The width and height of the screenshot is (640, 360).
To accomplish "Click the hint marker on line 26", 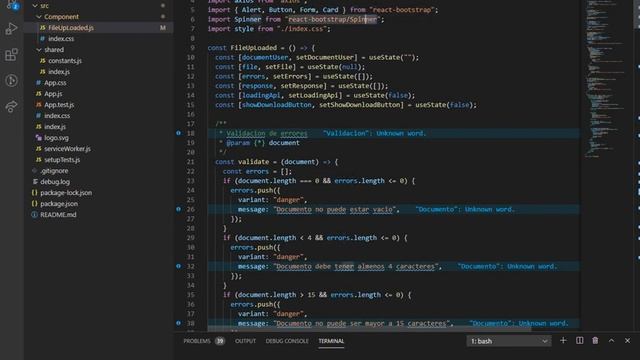I will (178, 209).
